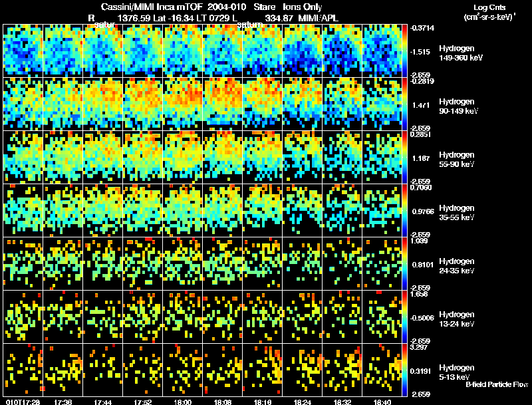Click the Log Cnts units heading
This screenshot has height=405, width=532.
click(x=489, y=12)
